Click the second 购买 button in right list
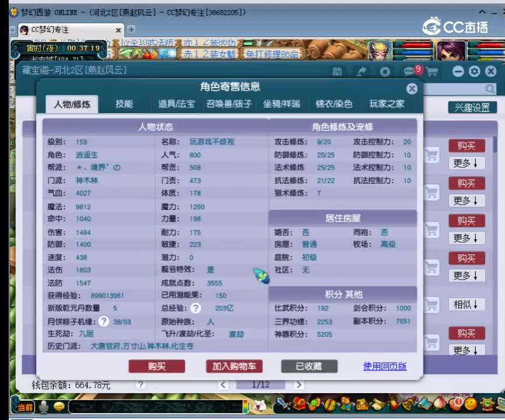 467,183
